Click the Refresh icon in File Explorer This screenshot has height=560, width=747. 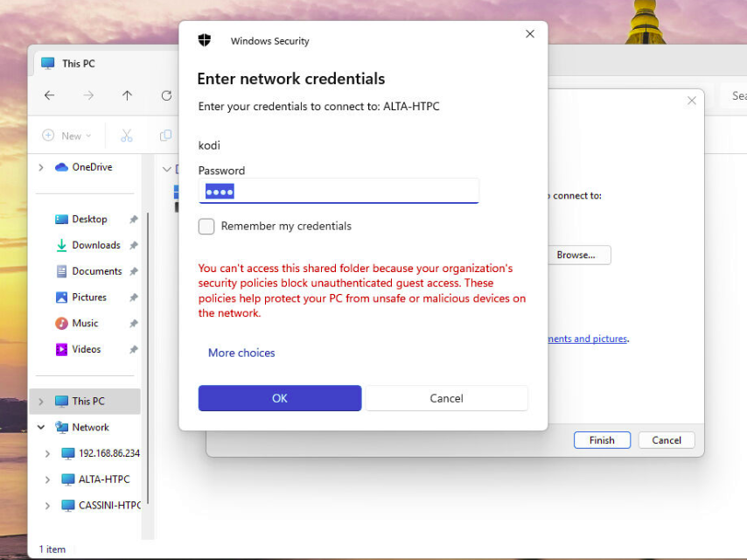coord(166,95)
